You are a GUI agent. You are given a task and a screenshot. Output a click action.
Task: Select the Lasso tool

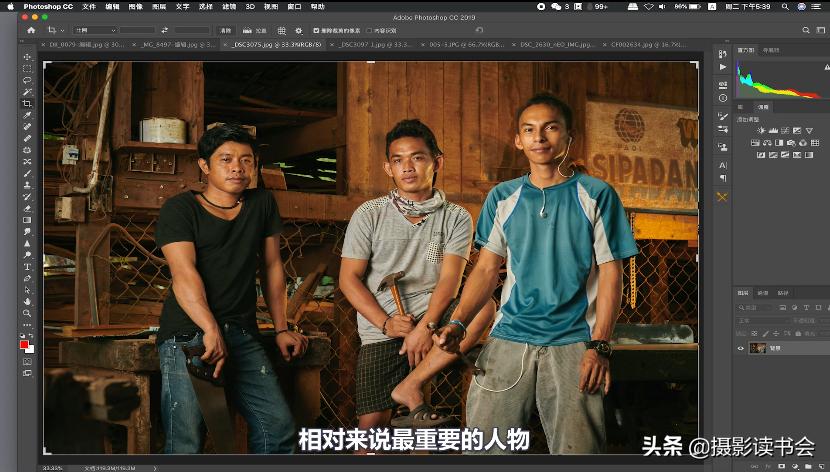[27, 80]
